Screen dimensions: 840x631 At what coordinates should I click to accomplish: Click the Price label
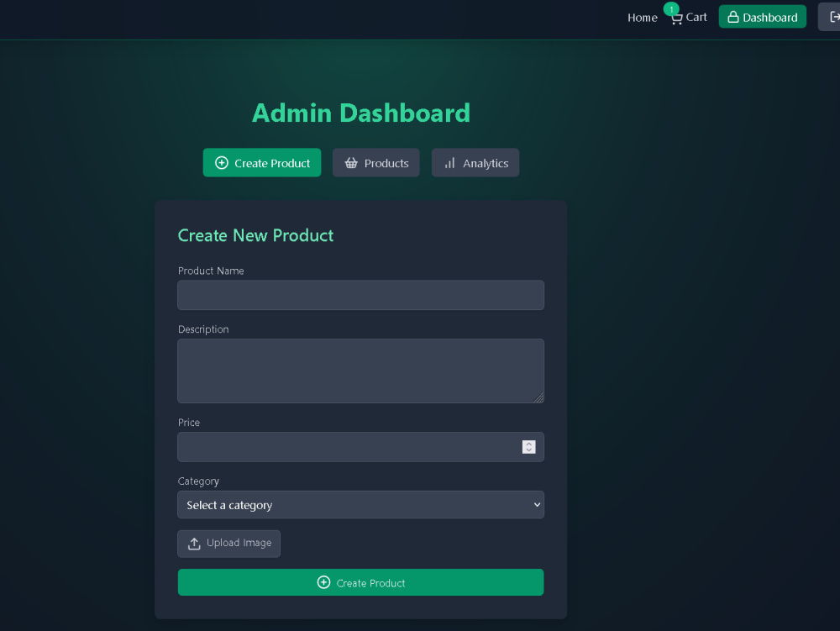click(188, 422)
